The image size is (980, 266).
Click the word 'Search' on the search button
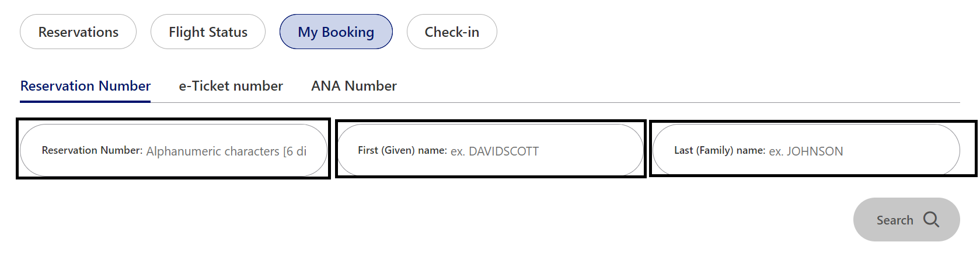[x=895, y=220]
